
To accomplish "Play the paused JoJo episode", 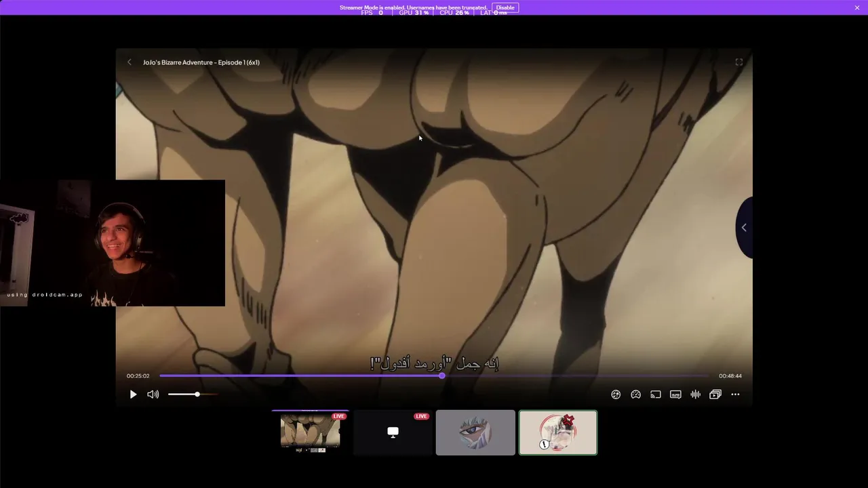I will 133,394.
